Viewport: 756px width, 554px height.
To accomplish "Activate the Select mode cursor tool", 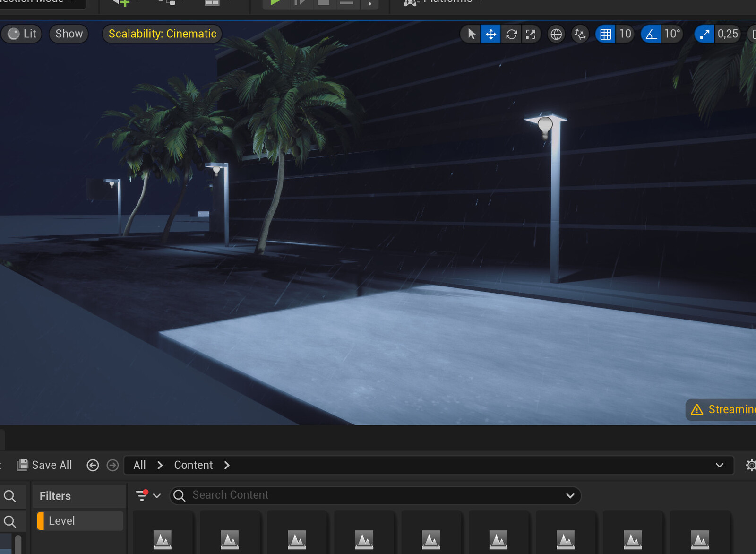I will [x=471, y=34].
